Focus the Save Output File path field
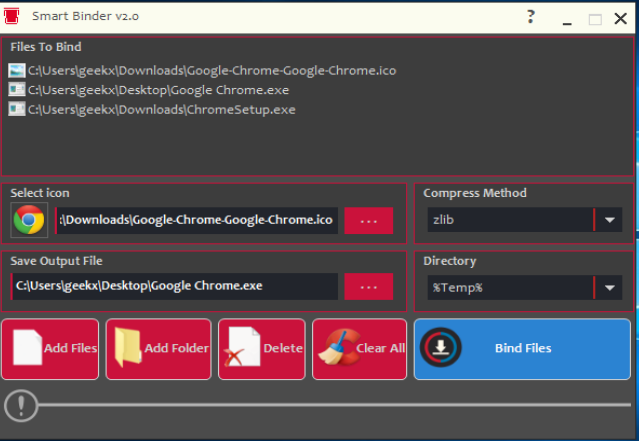 [174, 286]
